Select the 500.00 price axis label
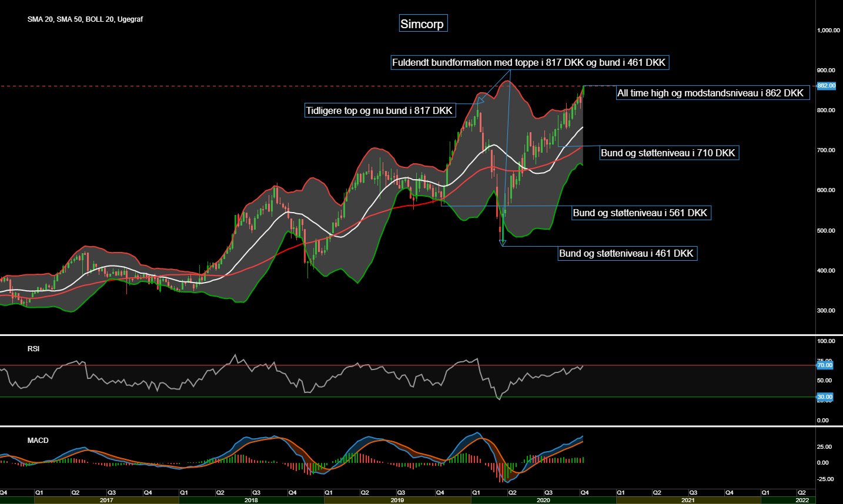 pos(826,231)
